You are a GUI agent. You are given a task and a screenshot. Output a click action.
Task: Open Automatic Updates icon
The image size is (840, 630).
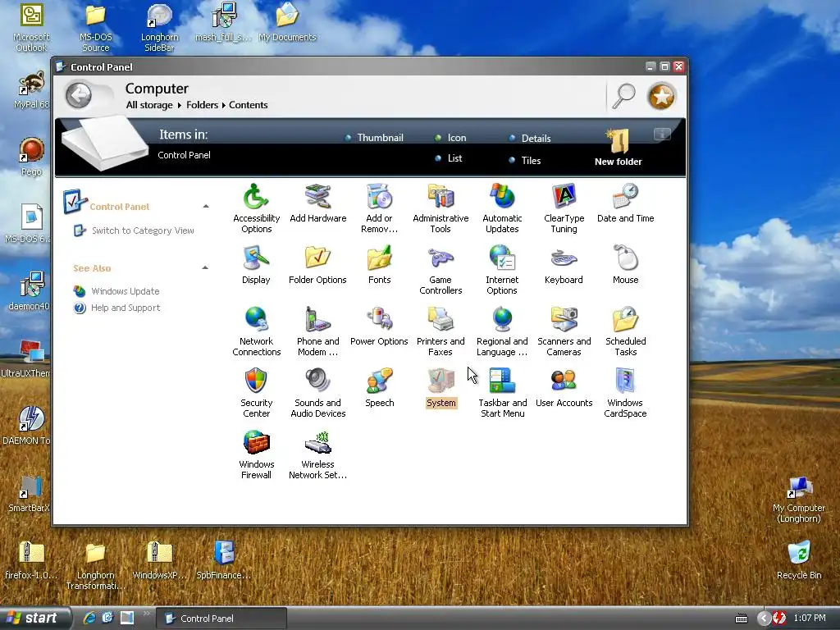tap(502, 208)
